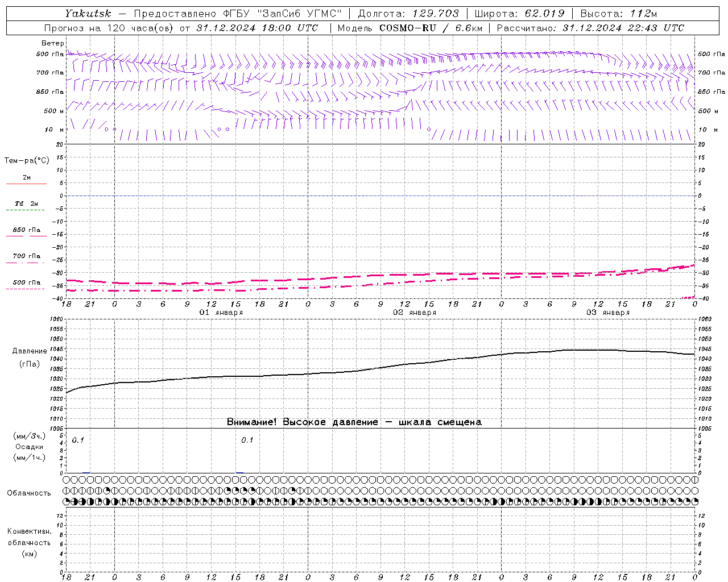Click '500 м' wind level label on left

pyautogui.click(x=54, y=111)
